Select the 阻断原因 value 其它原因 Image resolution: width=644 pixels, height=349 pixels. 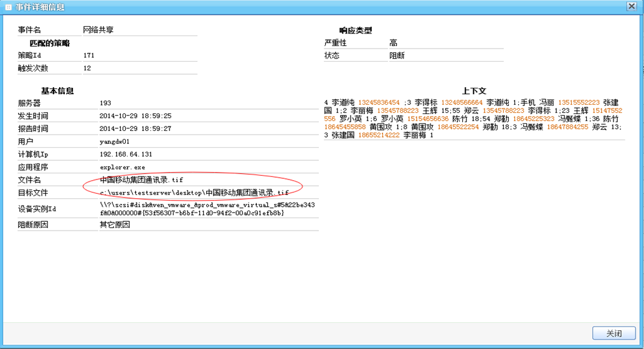click(x=115, y=225)
